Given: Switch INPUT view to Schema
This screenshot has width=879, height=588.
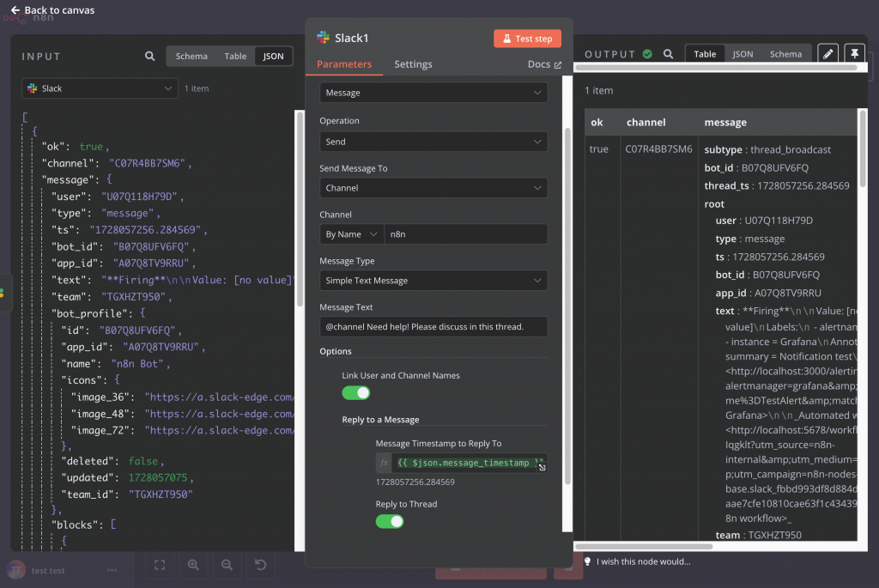Looking at the screenshot, I should pos(191,56).
